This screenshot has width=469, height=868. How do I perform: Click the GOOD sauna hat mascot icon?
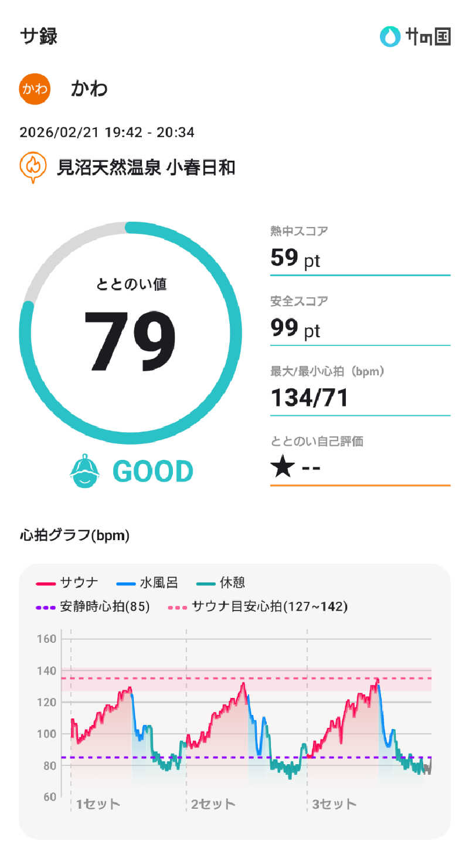(86, 471)
